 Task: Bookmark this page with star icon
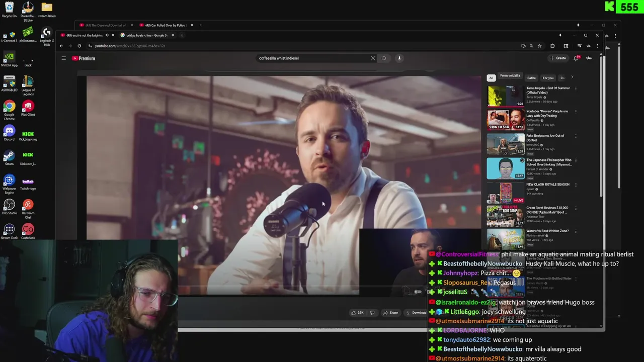(x=539, y=46)
